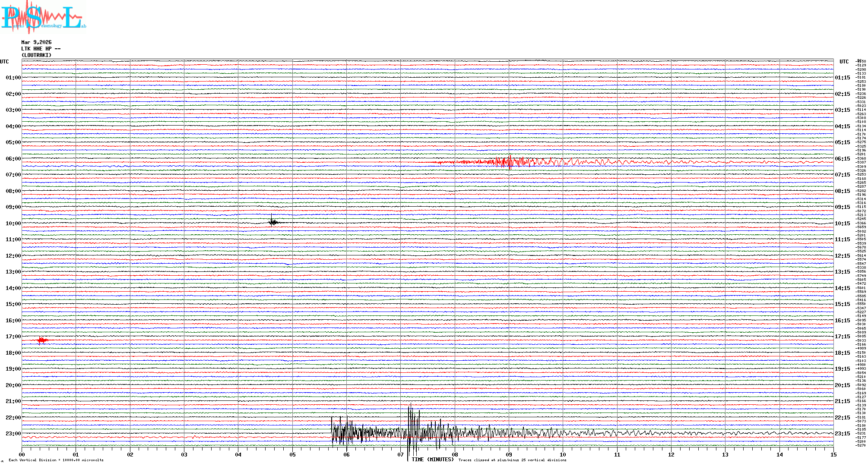Image resolution: width=868 pixels, height=466 pixels.
Task: Select the 06:00 hour label on left axis
Action: point(13,159)
